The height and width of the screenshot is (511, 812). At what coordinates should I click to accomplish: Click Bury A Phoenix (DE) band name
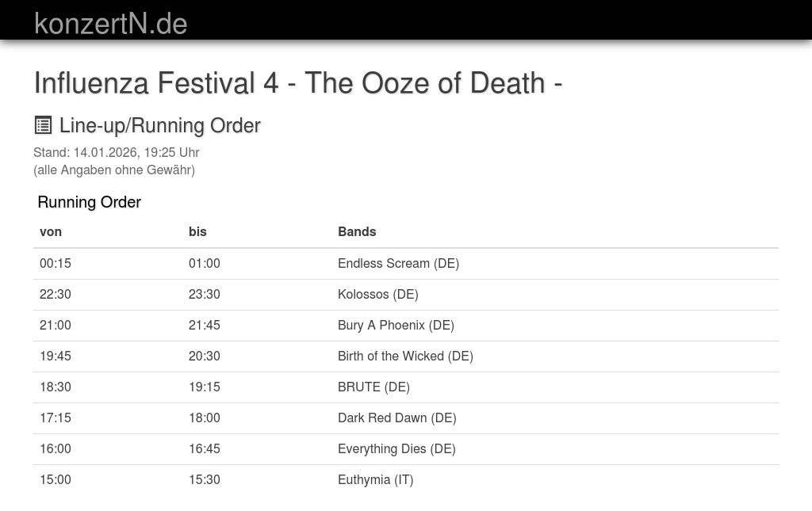pyautogui.click(x=396, y=325)
